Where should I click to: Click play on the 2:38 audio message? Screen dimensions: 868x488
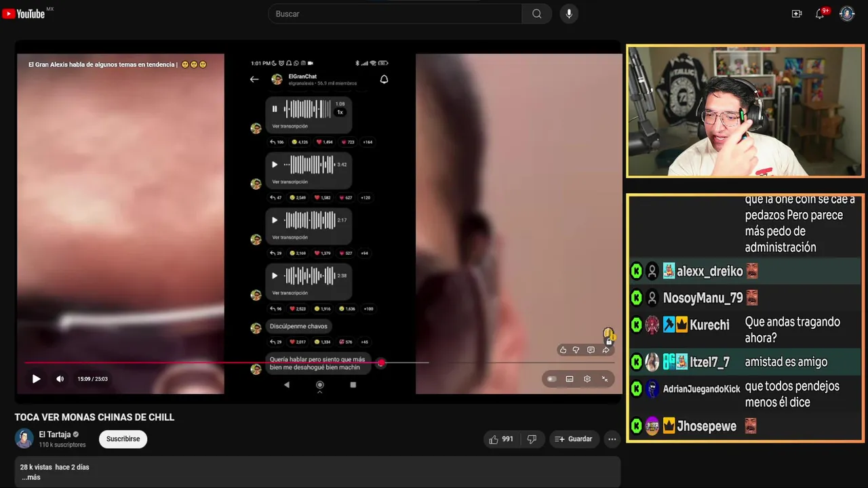coord(275,275)
